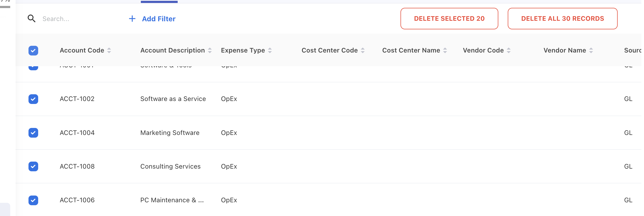Click the Marketing Software row description
Viewport: 644px width, 216px height.
pos(170,133)
